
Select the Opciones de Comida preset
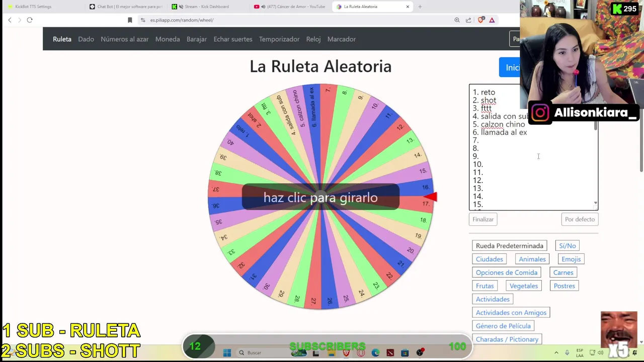pyautogui.click(x=507, y=273)
